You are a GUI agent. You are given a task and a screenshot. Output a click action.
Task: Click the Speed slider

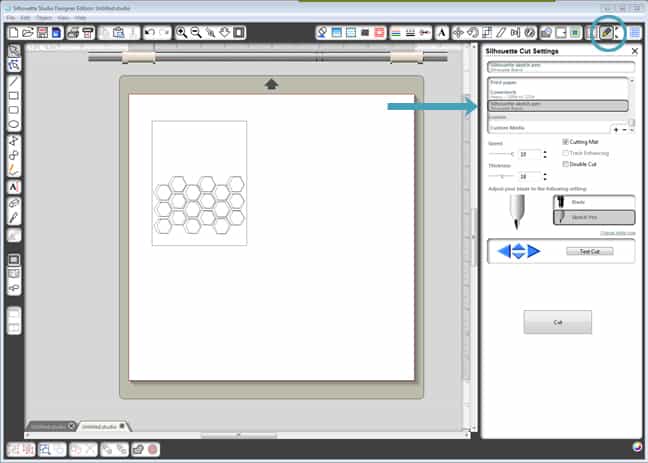point(503,154)
